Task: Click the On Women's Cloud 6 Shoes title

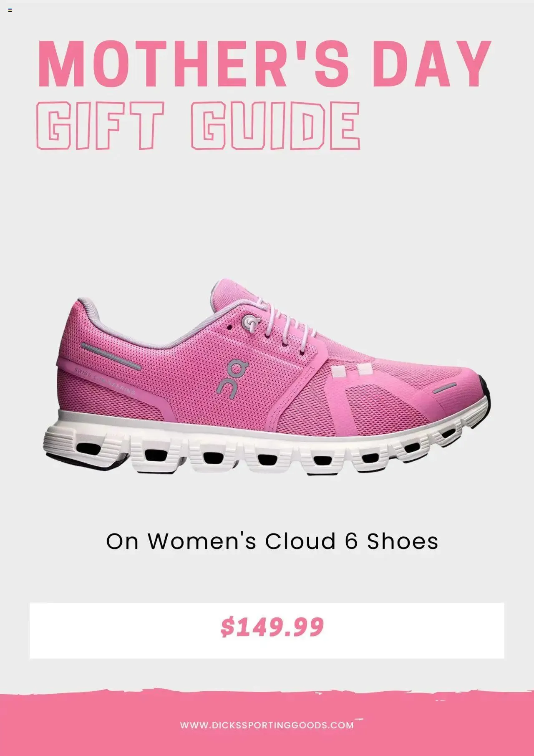Action: [x=272, y=541]
